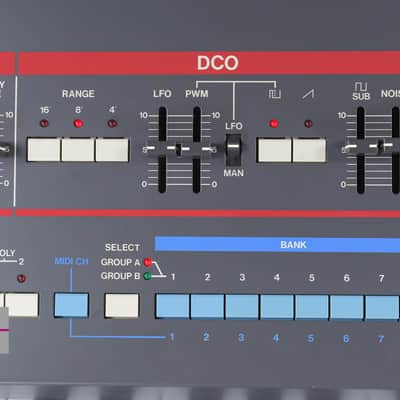Image resolution: width=400 pixels, height=400 pixels.
Task: Select Bank 4 button
Action: 277,307
